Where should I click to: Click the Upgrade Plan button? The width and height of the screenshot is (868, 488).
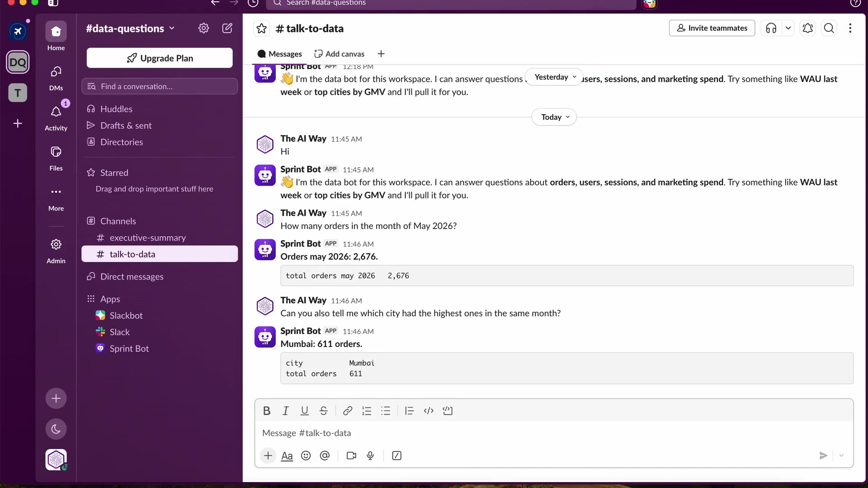point(160,58)
